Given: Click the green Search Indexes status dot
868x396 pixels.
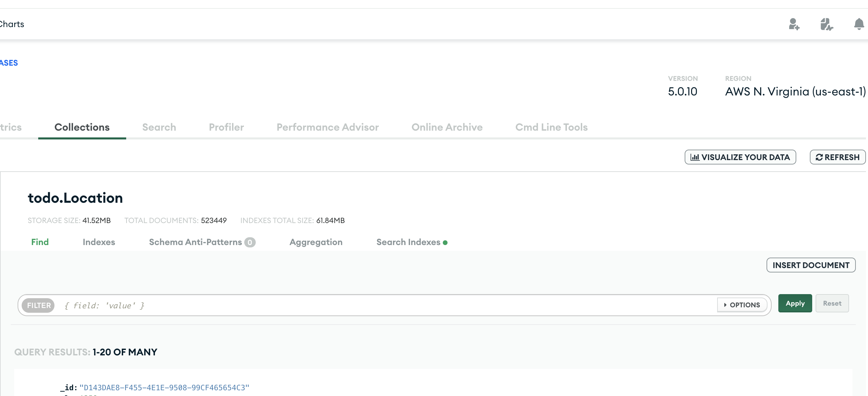Looking at the screenshot, I should tap(445, 243).
